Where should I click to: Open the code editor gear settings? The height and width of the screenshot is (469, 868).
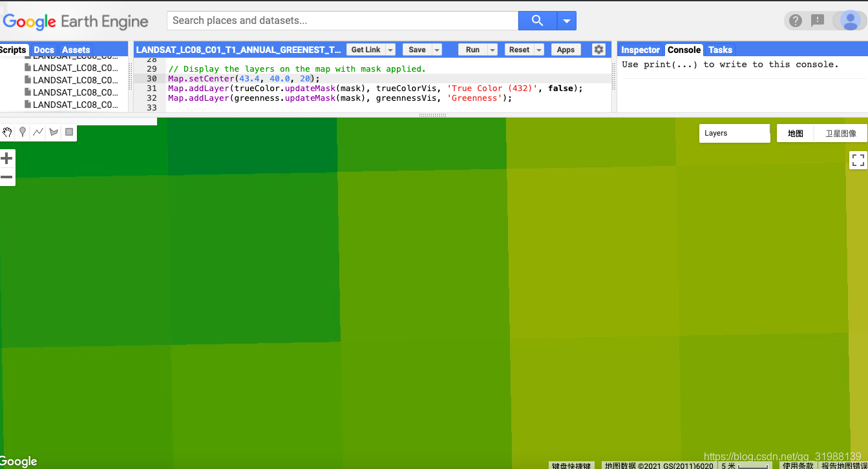point(598,50)
